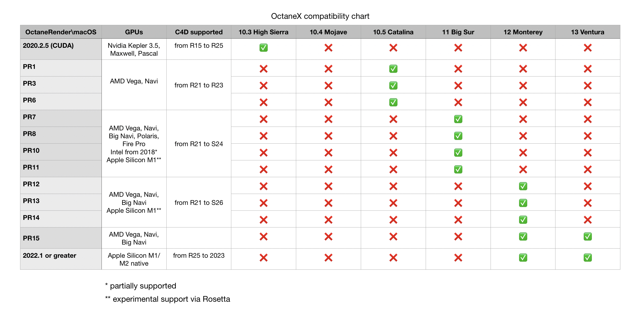644x320 pixels.
Task: Click the red X for 2022.1 Big Sur
Action: pos(458,258)
